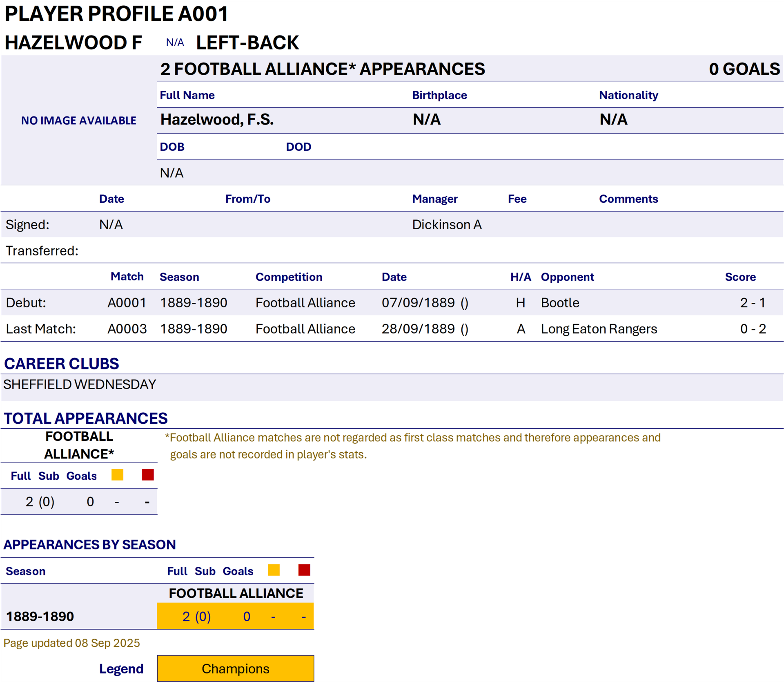784x682 pixels.
Task: Click the No Image Available placeholder
Action: [x=79, y=121]
